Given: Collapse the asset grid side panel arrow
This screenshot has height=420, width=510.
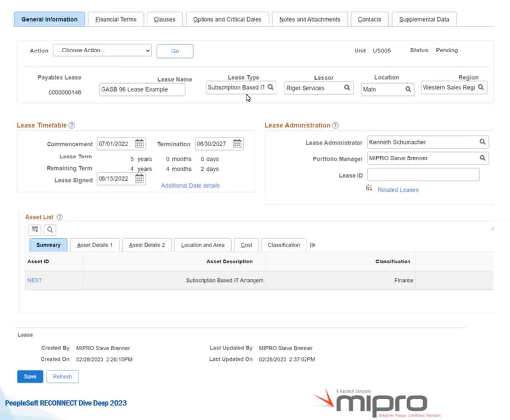Looking at the screenshot, I should 491,228.
